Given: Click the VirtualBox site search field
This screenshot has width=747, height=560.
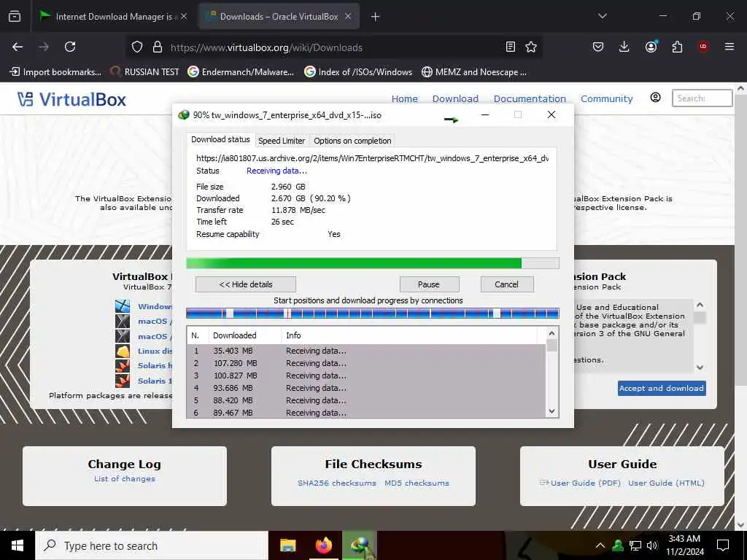Looking at the screenshot, I should coord(702,98).
